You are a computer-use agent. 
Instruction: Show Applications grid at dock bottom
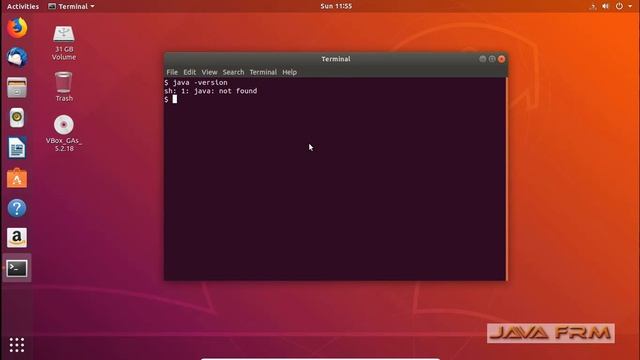click(17, 345)
